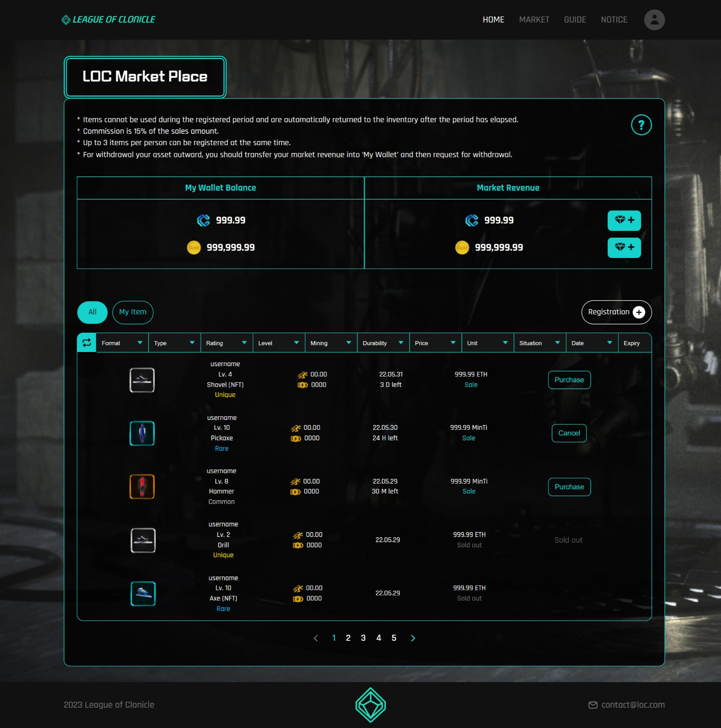Click the refresh swap icon in table header
The width and height of the screenshot is (721, 728).
(x=86, y=343)
